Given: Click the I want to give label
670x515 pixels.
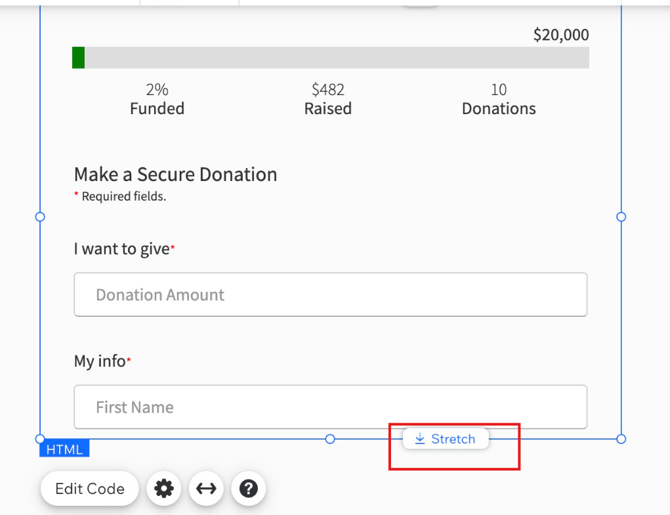Looking at the screenshot, I should [121, 249].
